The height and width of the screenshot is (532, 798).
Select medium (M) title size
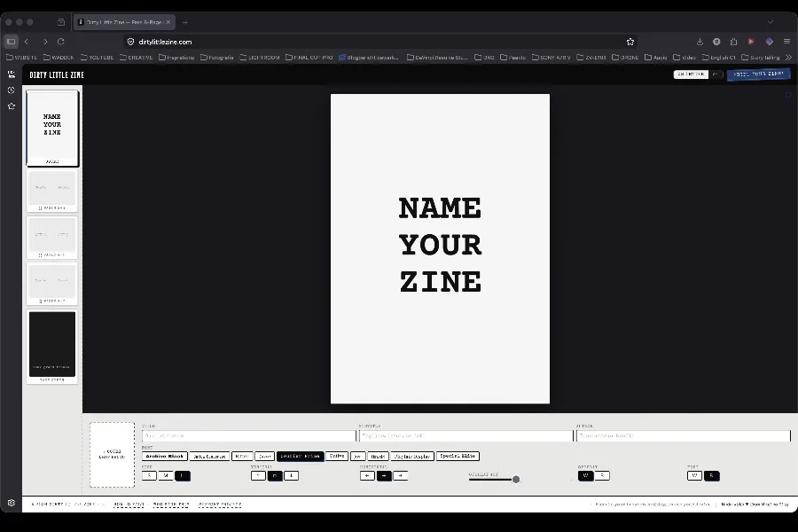coord(166,475)
